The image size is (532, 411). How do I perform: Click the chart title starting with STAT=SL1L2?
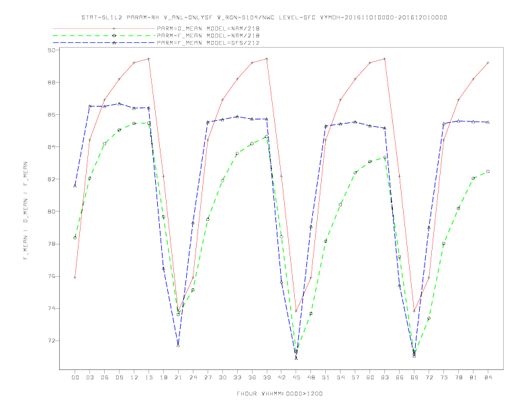[x=264, y=17]
